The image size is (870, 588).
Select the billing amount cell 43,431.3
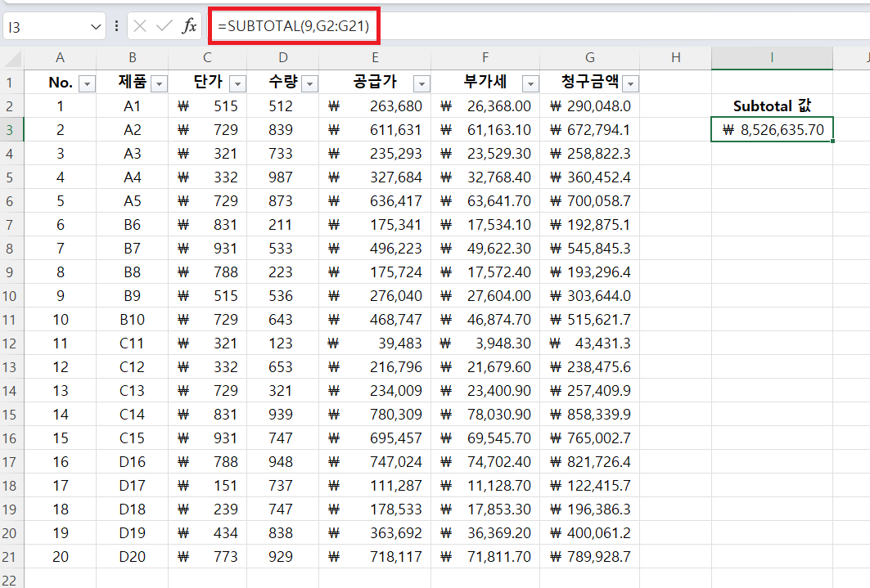[590, 343]
